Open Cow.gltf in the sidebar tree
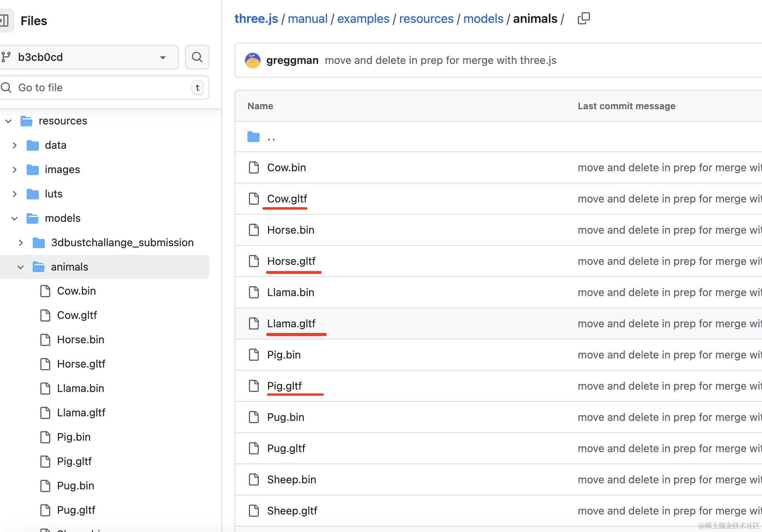The height and width of the screenshot is (532, 762). point(77,315)
